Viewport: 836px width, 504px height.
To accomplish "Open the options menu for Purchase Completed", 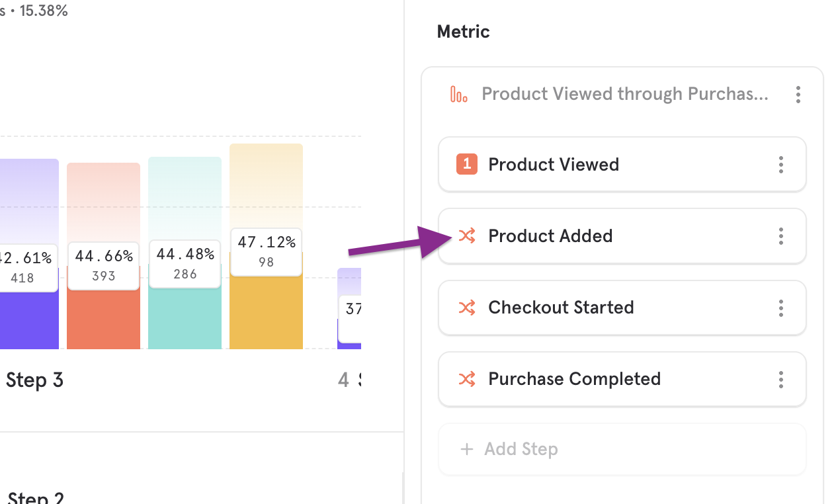I will [781, 379].
